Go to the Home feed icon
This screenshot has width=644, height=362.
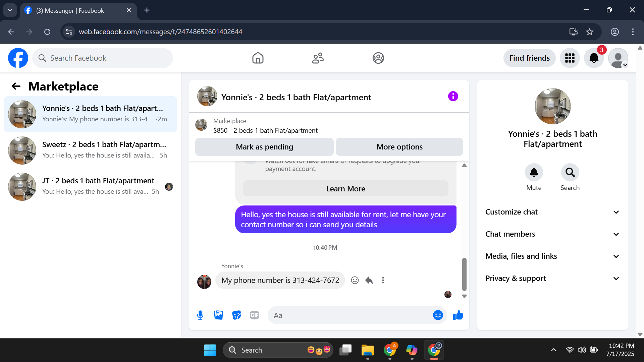click(258, 58)
